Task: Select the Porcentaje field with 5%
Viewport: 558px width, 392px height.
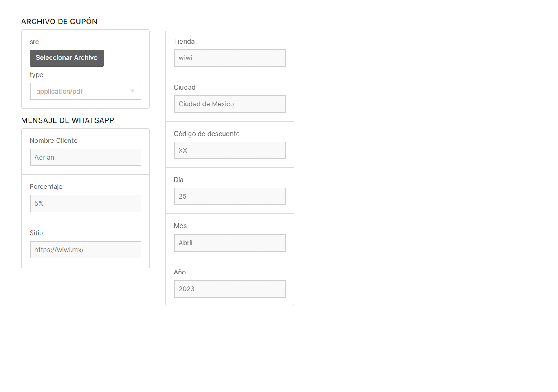Action: [86, 204]
